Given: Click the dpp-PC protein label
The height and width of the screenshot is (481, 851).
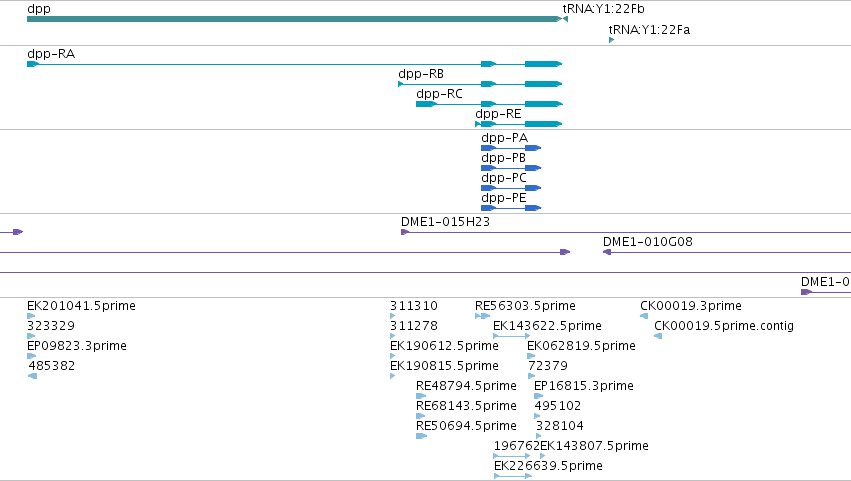Looking at the screenshot, I should 504,178.
